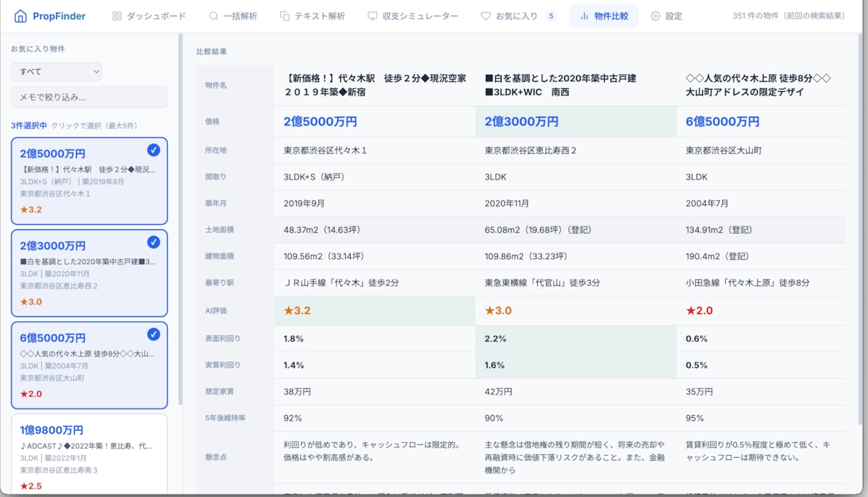
Task: Uncheck the 6億5000万円 property card checkmark
Action: pyautogui.click(x=153, y=334)
